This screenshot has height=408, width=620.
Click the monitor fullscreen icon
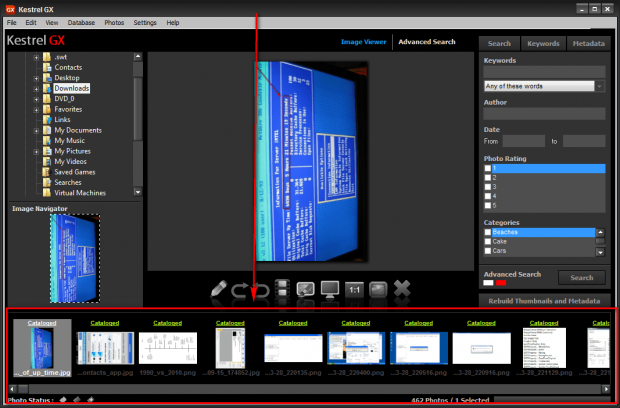(x=329, y=288)
